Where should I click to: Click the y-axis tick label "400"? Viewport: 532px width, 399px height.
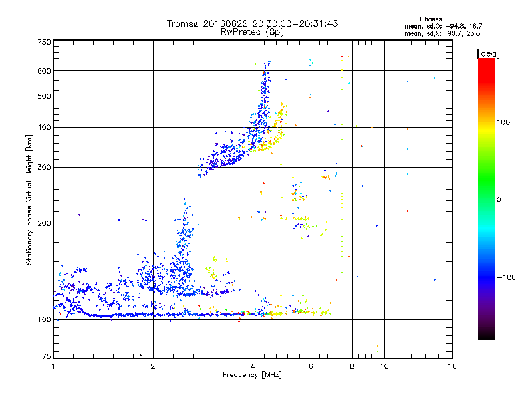pyautogui.click(x=44, y=127)
